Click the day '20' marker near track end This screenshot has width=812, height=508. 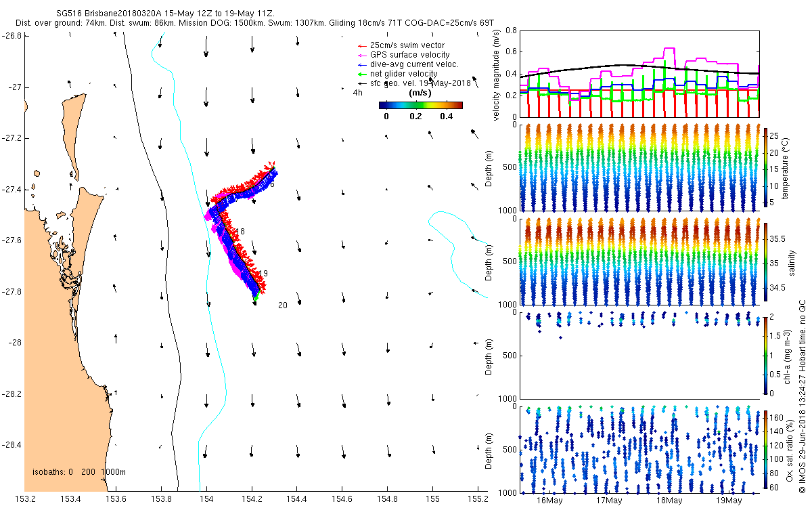283,305
